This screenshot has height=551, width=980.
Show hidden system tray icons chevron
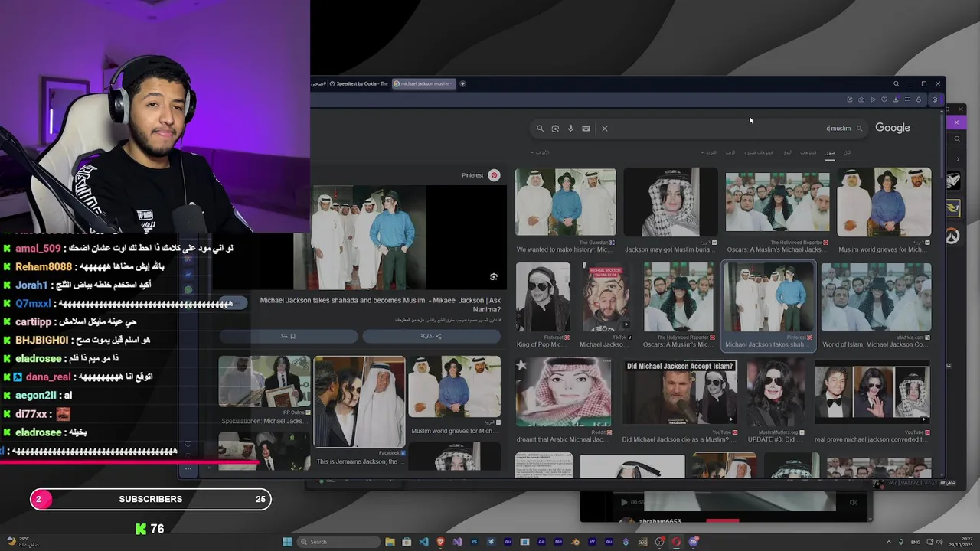pyautogui.click(x=889, y=542)
